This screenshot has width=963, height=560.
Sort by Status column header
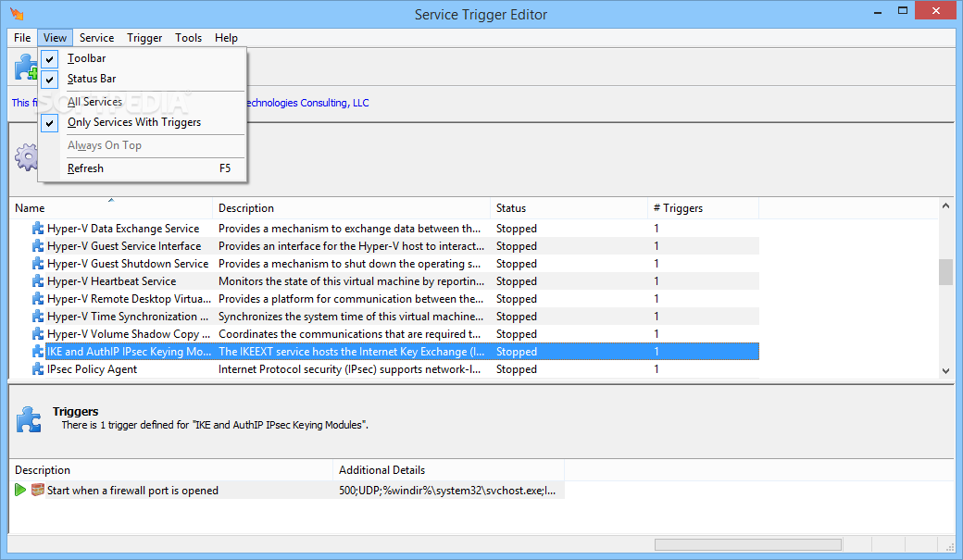pyautogui.click(x=569, y=208)
